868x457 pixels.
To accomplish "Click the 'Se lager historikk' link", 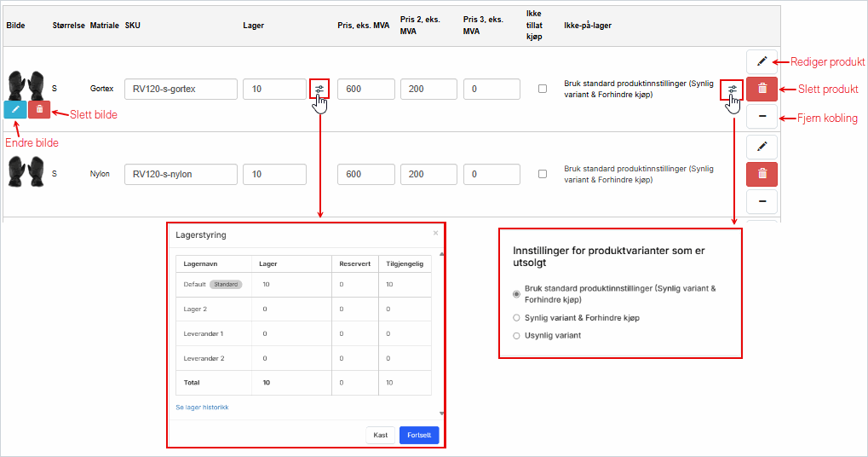I will [202, 408].
